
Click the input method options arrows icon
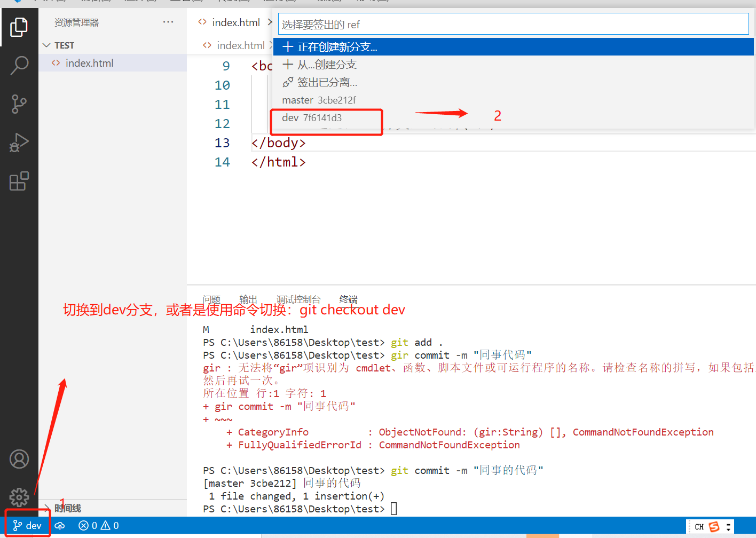pos(728,527)
